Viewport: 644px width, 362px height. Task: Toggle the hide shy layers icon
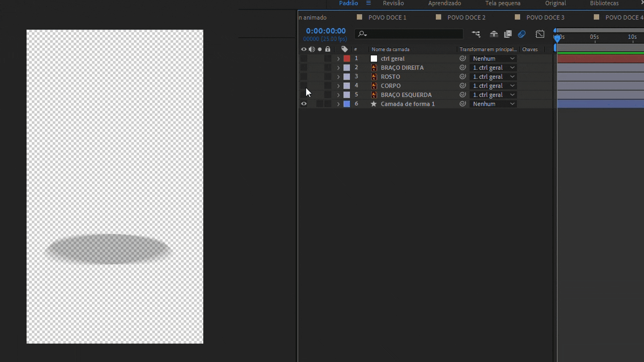pos(493,34)
